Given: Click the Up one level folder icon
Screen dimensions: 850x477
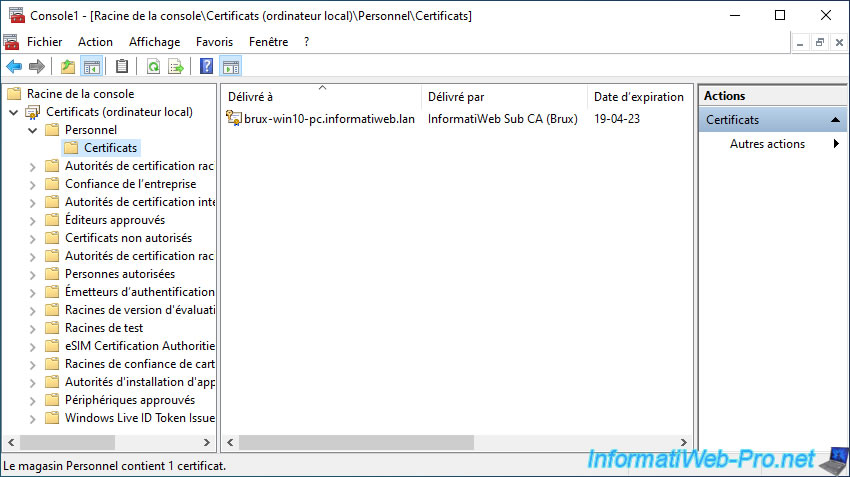Looking at the screenshot, I should pos(68,67).
